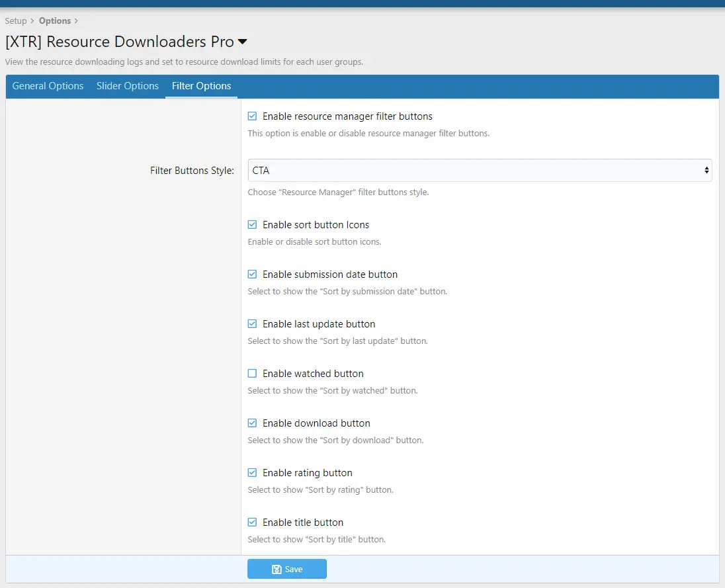Toggle Enable submission date button checkbox
The image size is (725, 588).
tap(252, 274)
